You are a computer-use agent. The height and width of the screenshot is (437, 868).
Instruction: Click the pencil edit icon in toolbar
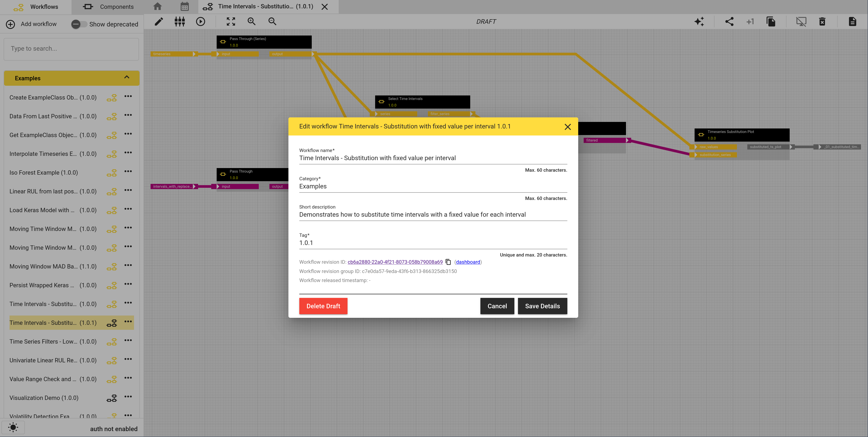pos(159,21)
